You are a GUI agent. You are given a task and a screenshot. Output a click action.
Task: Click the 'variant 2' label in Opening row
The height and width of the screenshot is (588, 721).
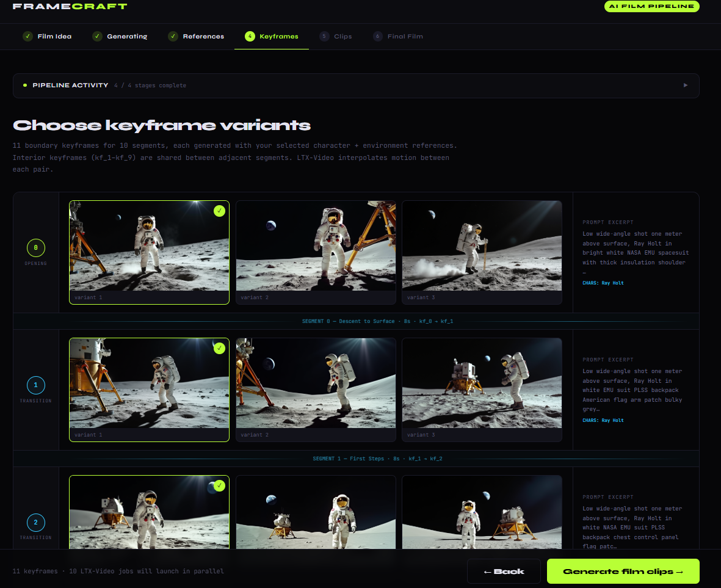pos(255,297)
